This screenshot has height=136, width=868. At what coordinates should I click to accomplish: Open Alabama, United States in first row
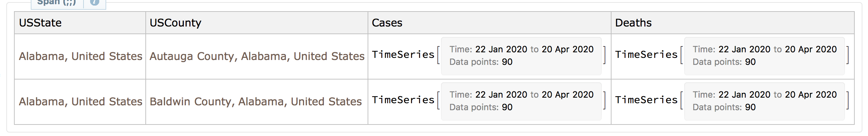point(80,56)
